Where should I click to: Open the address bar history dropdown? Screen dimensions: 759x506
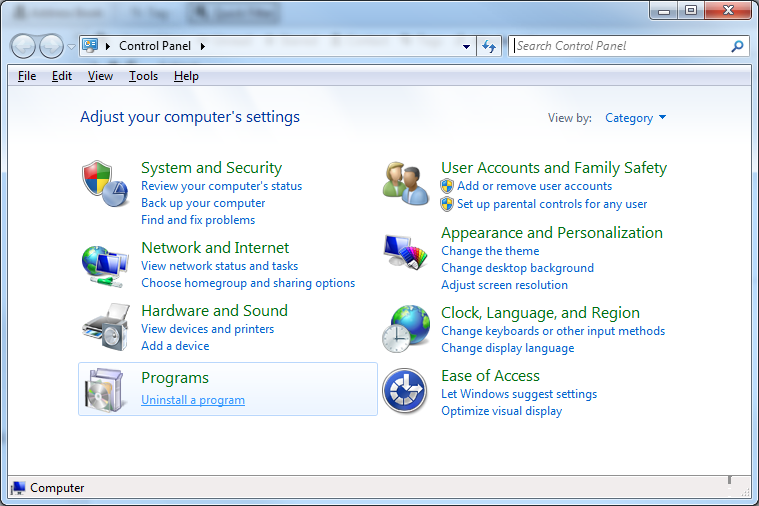(466, 47)
